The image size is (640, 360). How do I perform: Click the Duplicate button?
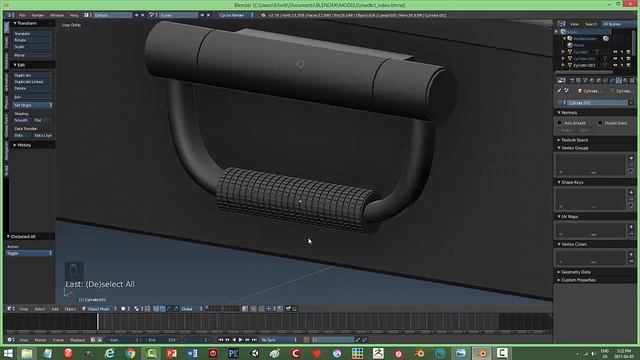click(x=32, y=76)
